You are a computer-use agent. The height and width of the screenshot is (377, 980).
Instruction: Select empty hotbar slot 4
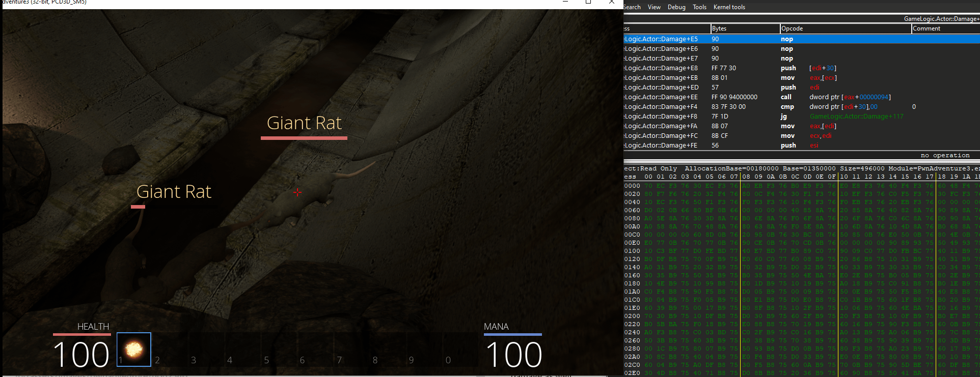[242, 350]
